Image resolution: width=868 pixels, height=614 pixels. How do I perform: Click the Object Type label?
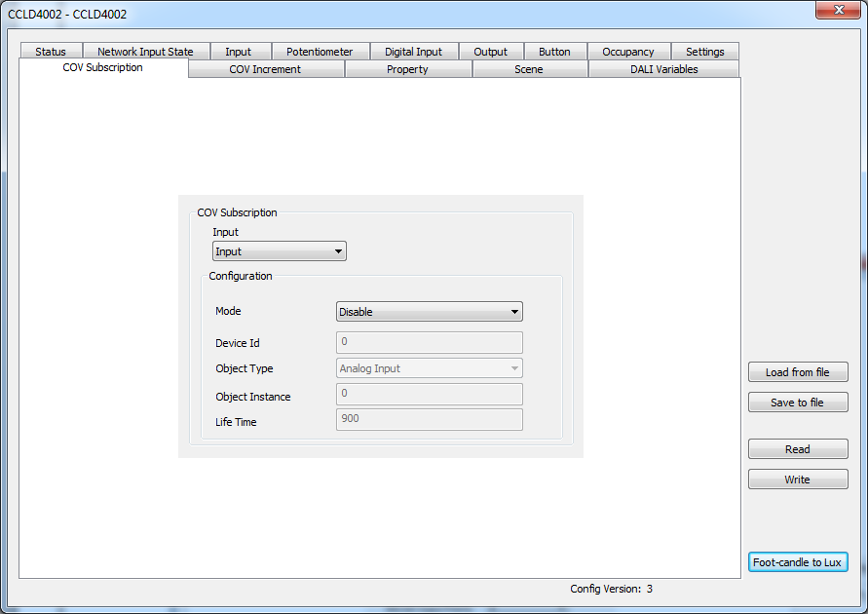[245, 368]
